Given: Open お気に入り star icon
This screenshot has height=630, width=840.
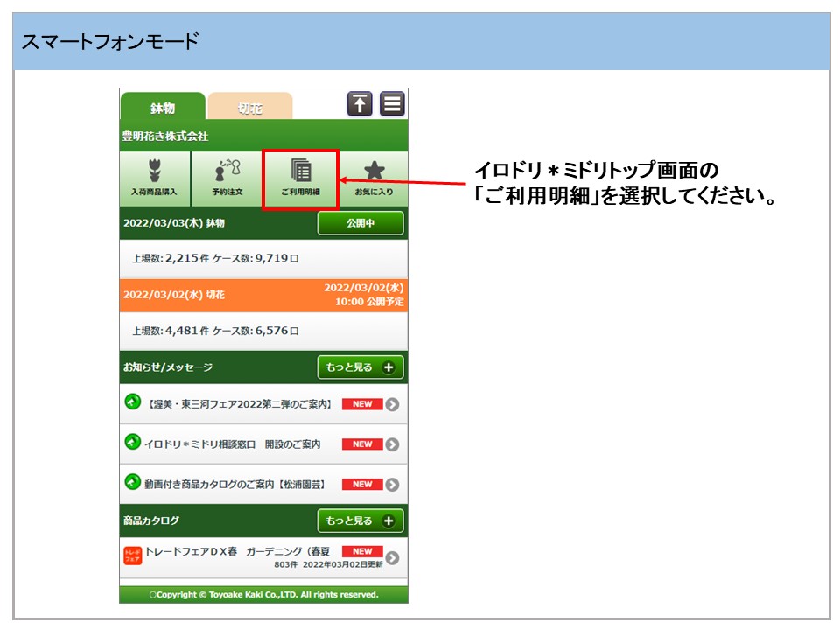Looking at the screenshot, I should [374, 171].
